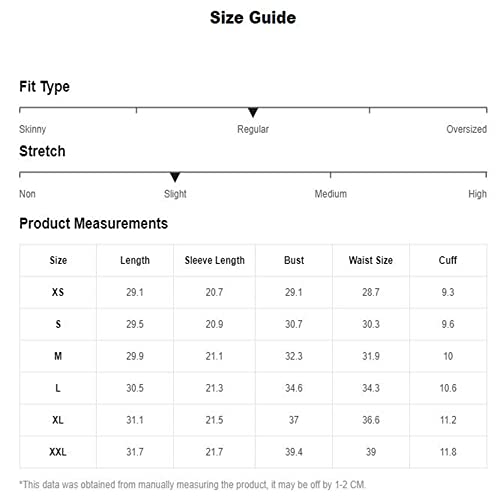This screenshot has height=500, width=500.
Task: Click the L length value 30.5
Action: tap(135, 388)
